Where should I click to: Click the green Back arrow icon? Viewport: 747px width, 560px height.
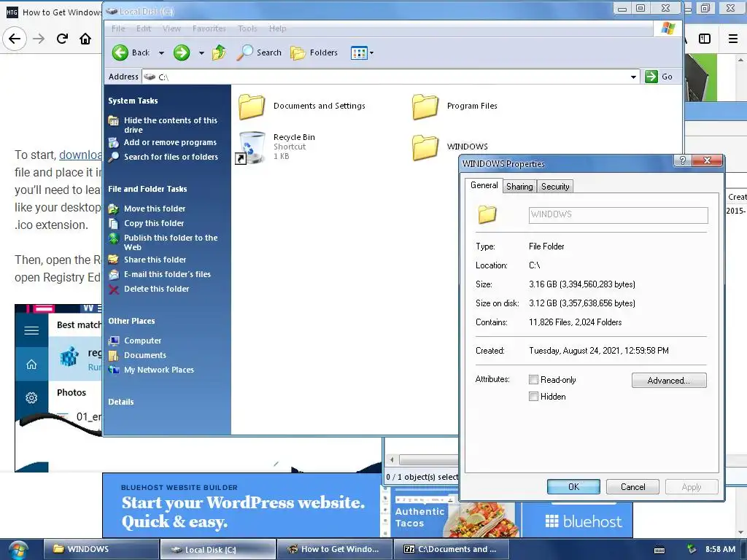click(x=120, y=52)
